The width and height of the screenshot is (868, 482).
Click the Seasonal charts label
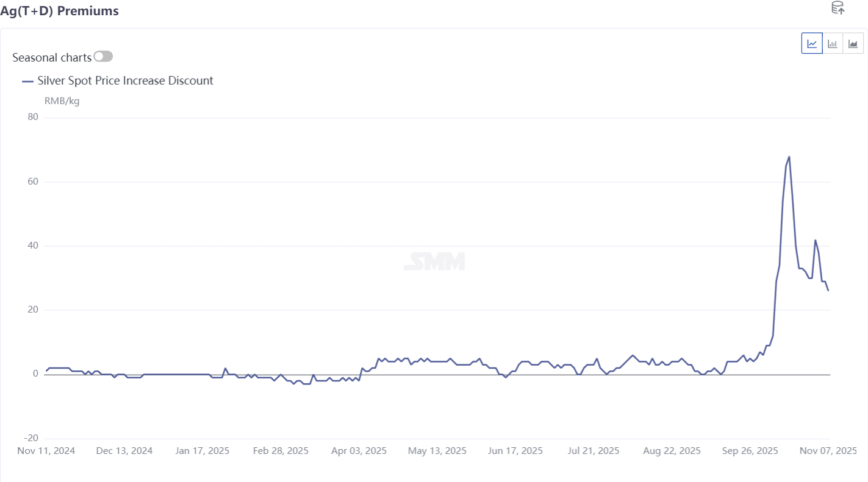[52, 57]
